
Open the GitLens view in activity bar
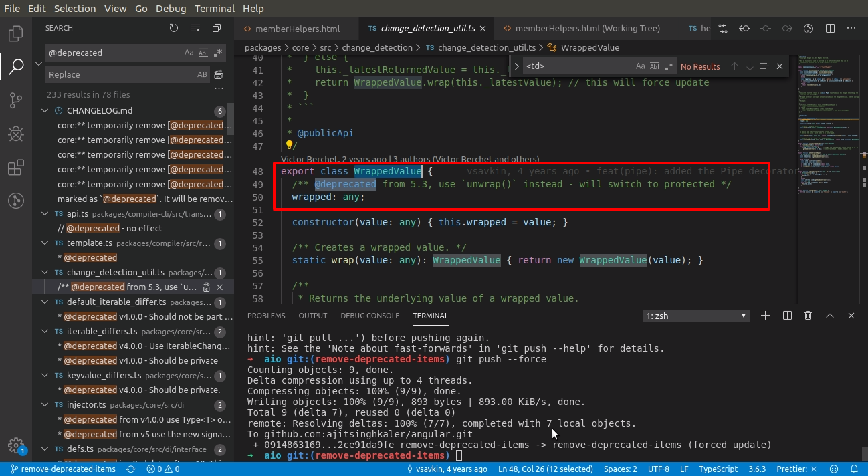pyautogui.click(x=16, y=201)
